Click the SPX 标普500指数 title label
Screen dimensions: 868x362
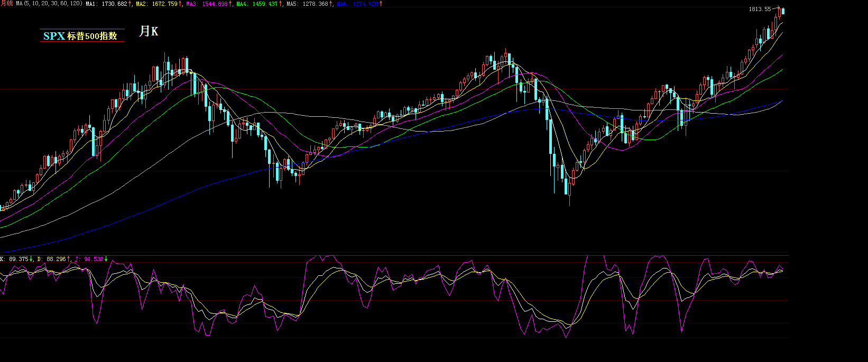[80, 36]
